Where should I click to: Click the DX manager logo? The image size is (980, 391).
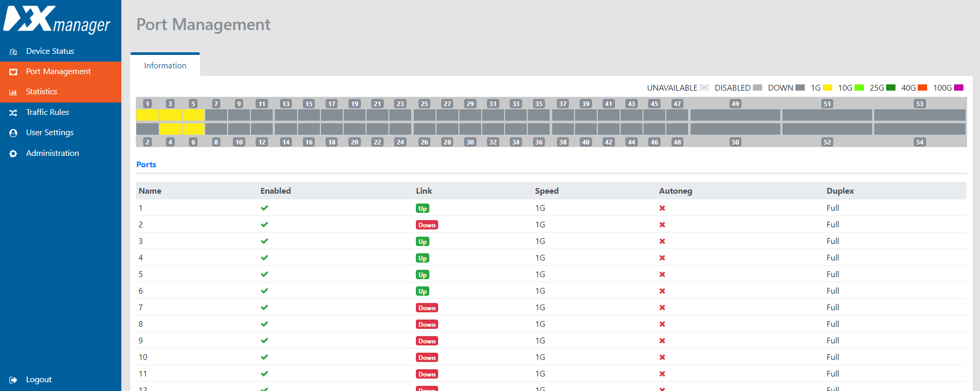coord(57,20)
